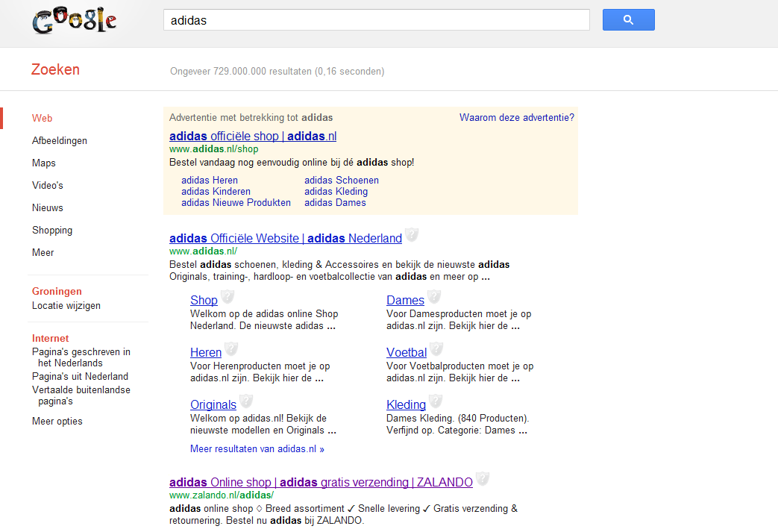The image size is (778, 532).
Task: Open the Heren sitelink
Action: tap(205, 352)
